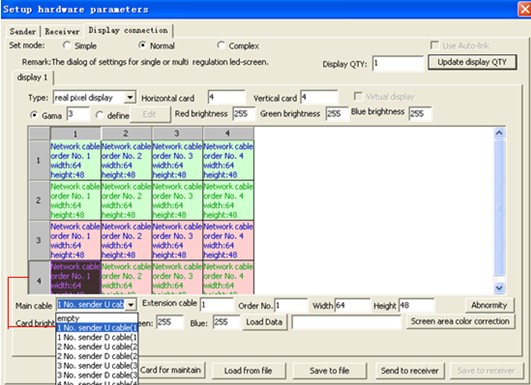531x385 pixels.
Task: Select grid cell row 1 column 3
Action: point(177,160)
